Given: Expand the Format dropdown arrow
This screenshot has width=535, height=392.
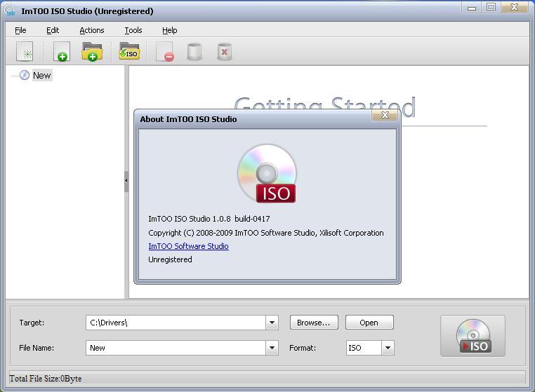Looking at the screenshot, I should (388, 348).
